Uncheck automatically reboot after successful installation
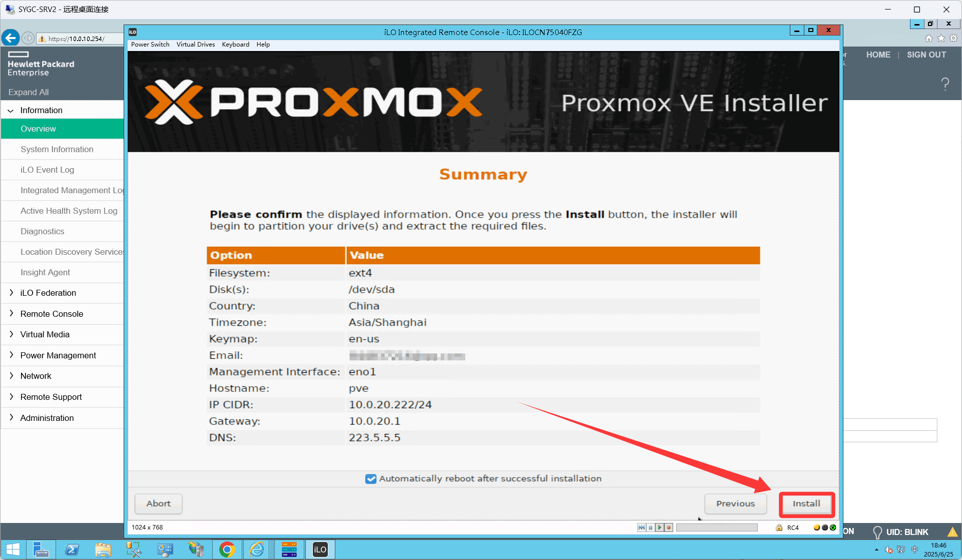 (x=371, y=479)
